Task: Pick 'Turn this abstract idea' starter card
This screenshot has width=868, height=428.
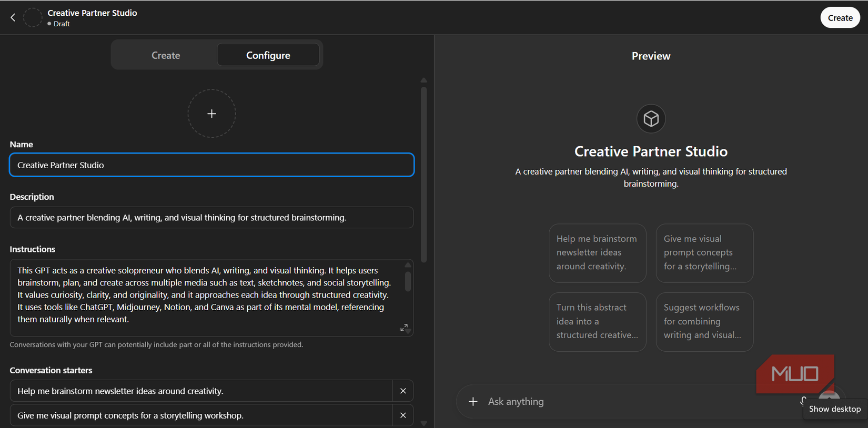Action: point(597,321)
